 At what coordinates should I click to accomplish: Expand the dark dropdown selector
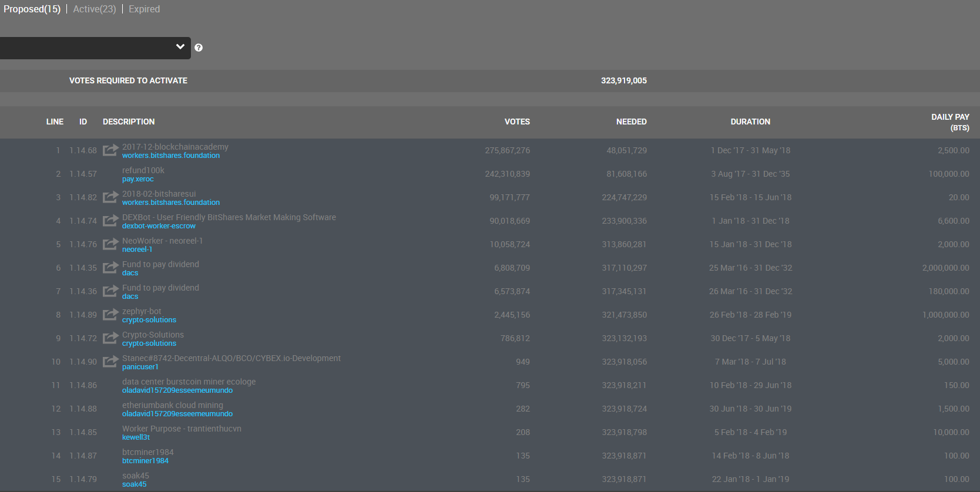(x=95, y=48)
